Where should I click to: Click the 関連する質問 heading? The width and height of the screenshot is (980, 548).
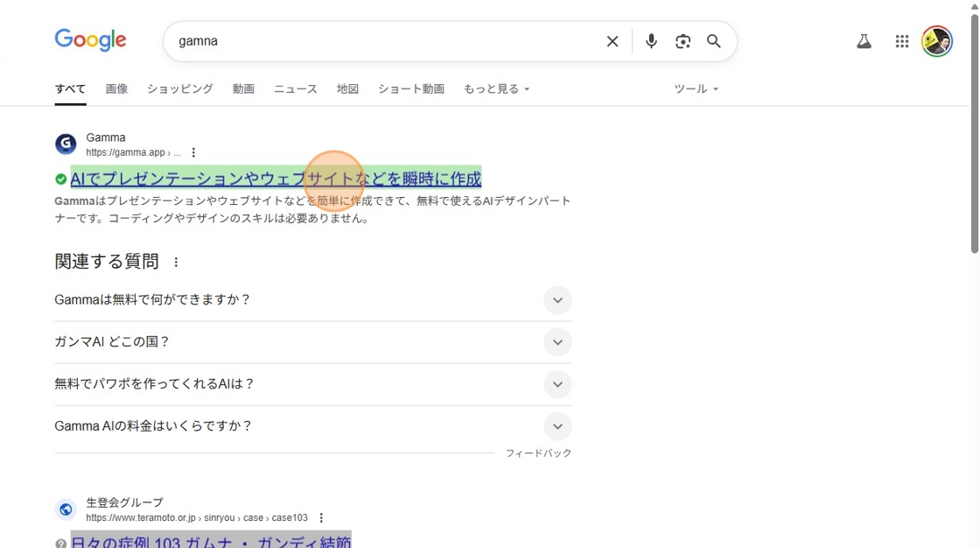[x=107, y=262]
